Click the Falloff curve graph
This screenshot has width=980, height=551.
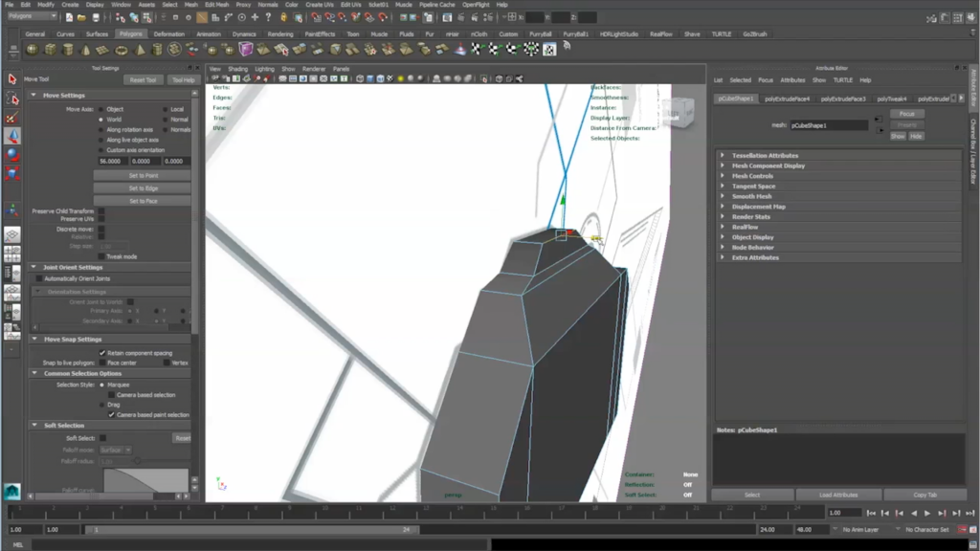146,480
